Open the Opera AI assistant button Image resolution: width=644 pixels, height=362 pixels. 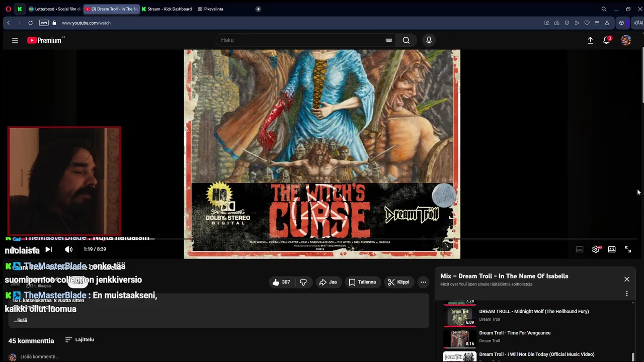[x=638, y=23]
